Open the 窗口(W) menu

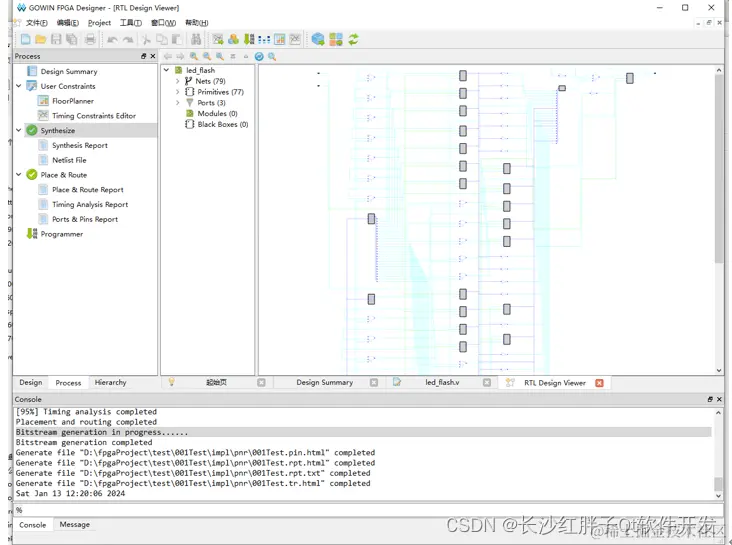(163, 22)
